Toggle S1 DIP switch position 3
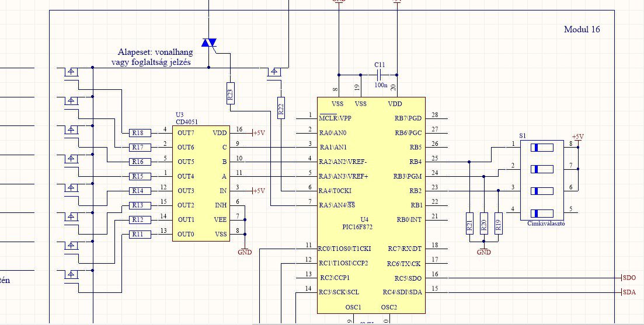644x325 pixels. coord(542,191)
